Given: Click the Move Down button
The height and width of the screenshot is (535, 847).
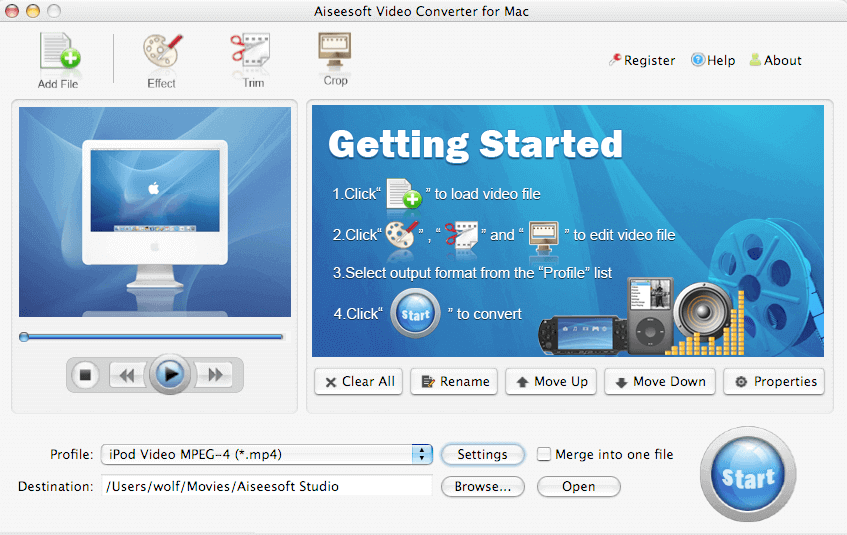Looking at the screenshot, I should click(x=660, y=382).
